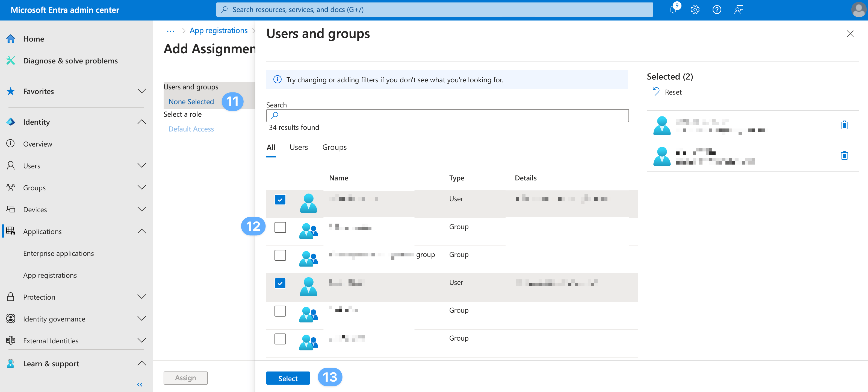
Task: Open Overview under Identity
Action: 37,144
